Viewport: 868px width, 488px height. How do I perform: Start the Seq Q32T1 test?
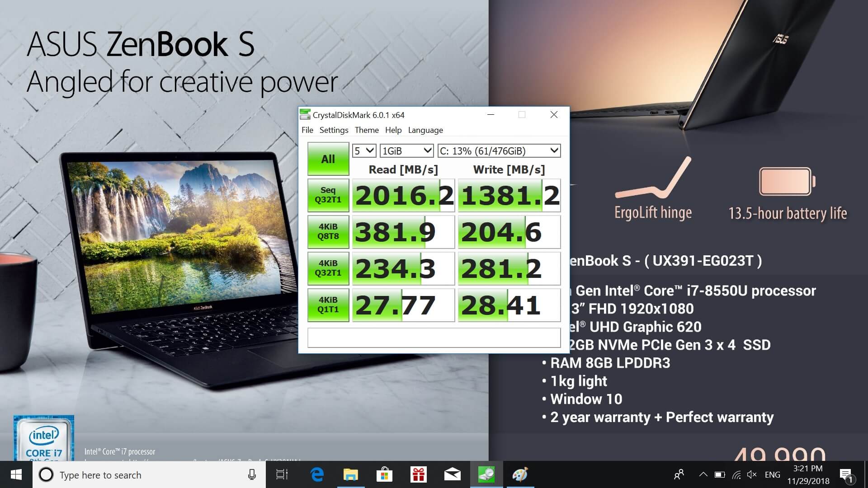pyautogui.click(x=328, y=195)
